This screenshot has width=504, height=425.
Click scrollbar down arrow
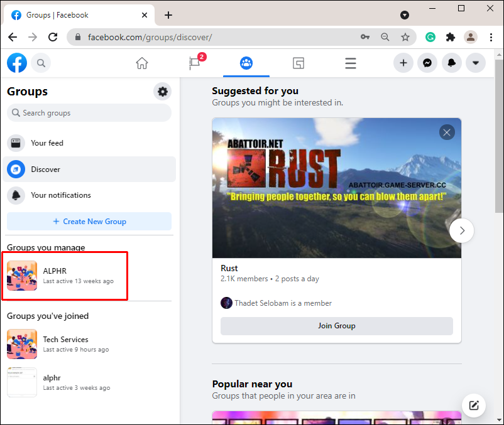point(499,420)
